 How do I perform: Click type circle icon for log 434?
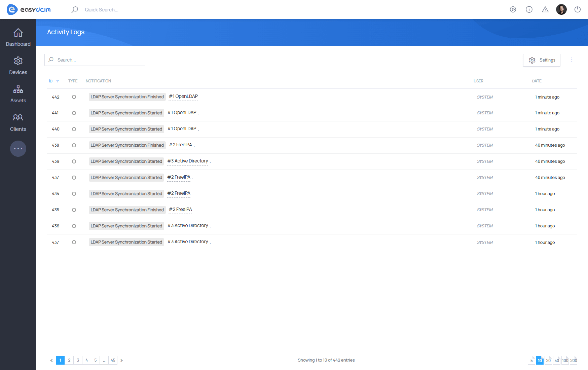[x=74, y=194]
